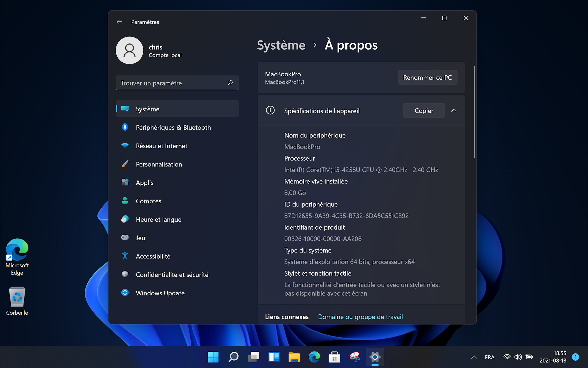Select the Système monitor icon
This screenshot has width=588, height=368.
pos(125,109)
